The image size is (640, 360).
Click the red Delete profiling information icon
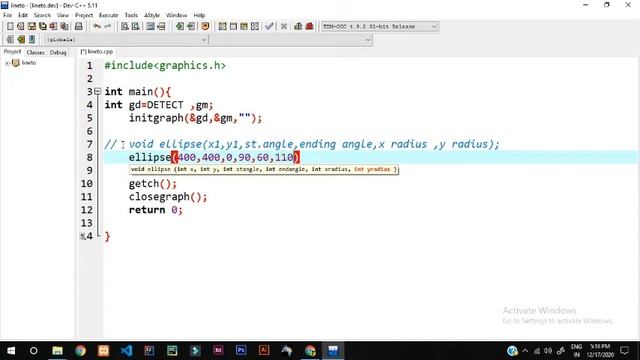point(309,27)
